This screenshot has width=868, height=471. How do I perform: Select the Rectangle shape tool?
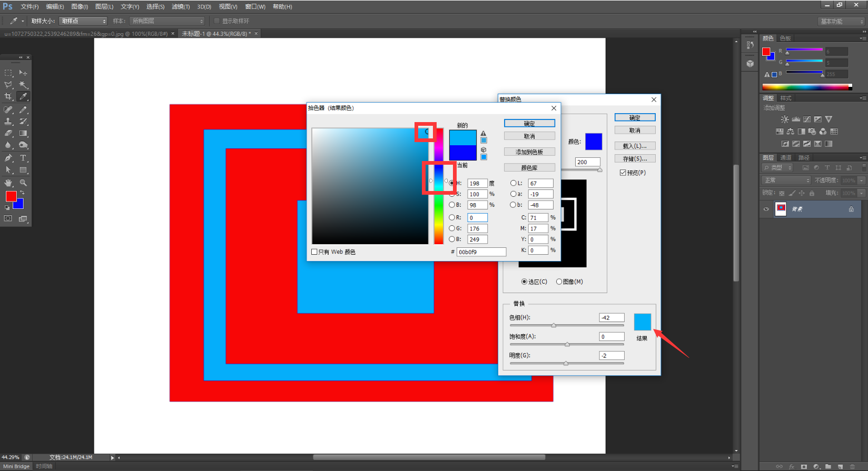click(x=23, y=170)
